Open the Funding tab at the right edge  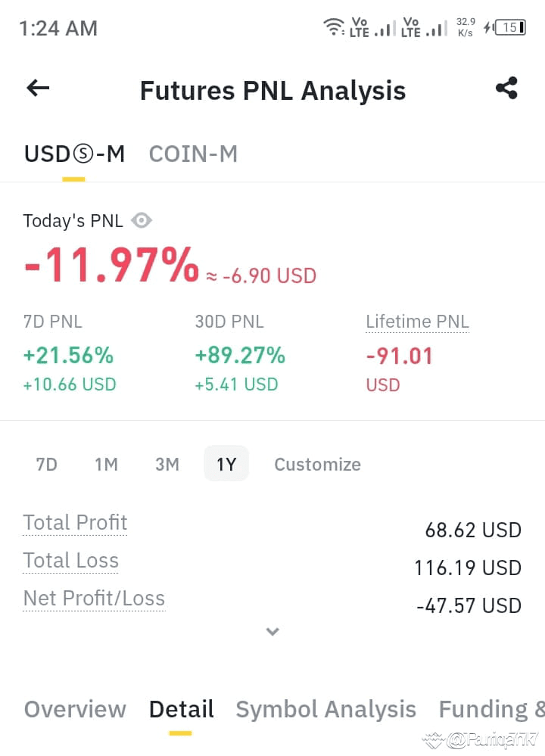pos(491,709)
